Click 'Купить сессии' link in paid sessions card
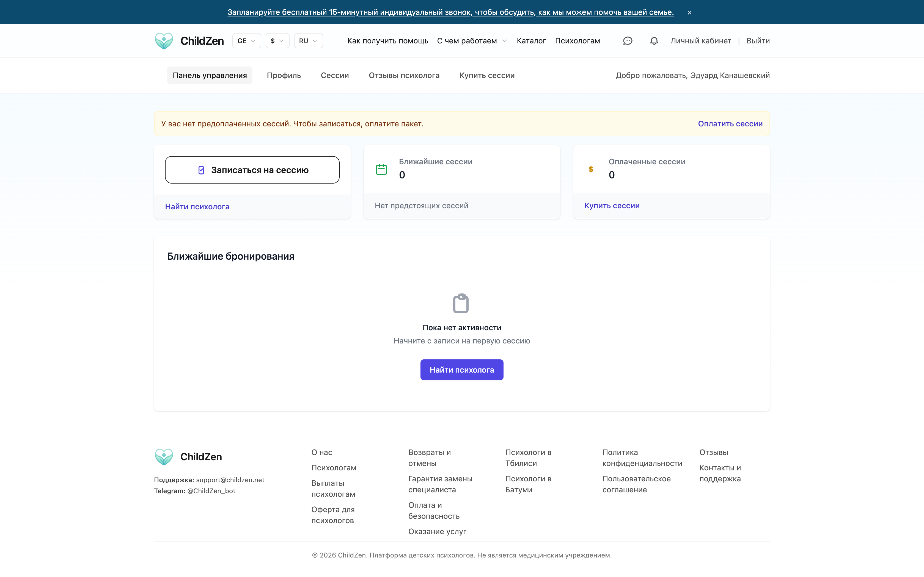Screen dimensions: 924x577 (x=612, y=206)
